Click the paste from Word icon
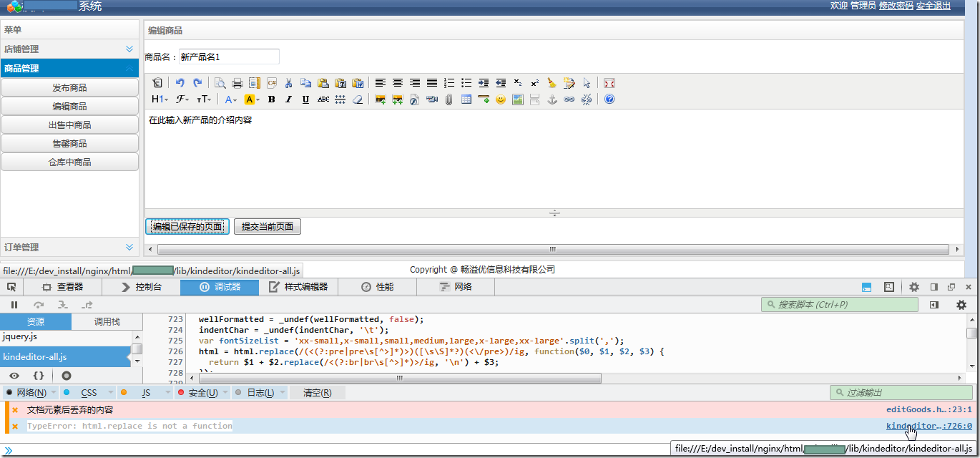This screenshot has height=458, width=980. pyautogui.click(x=358, y=83)
